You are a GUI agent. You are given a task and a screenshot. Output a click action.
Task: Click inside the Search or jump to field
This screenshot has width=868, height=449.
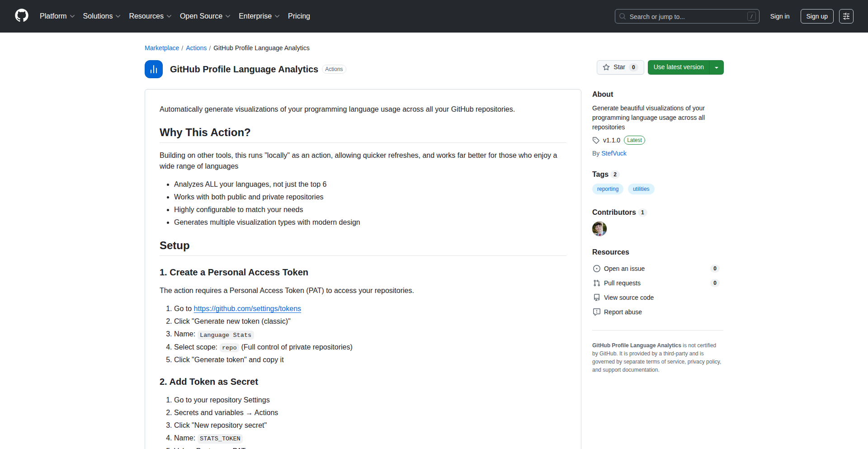click(678, 16)
